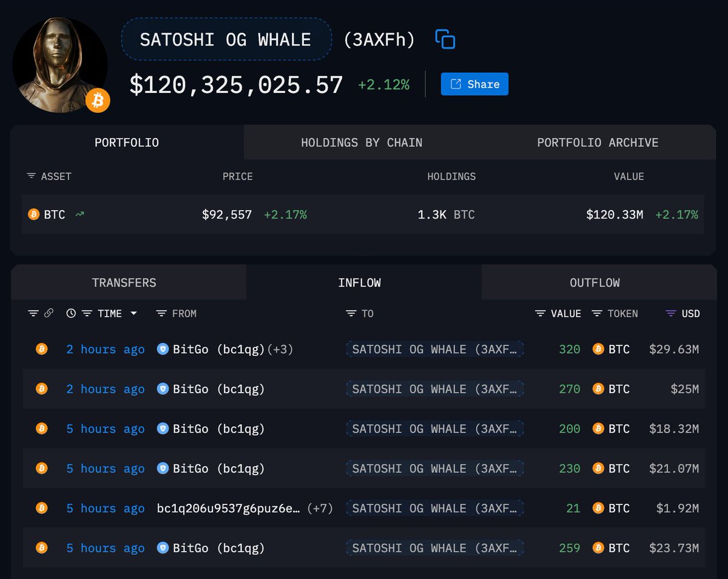Click BitGo shield icon on the $21.07M row
Viewport: 728px width, 579px height.
(x=163, y=469)
